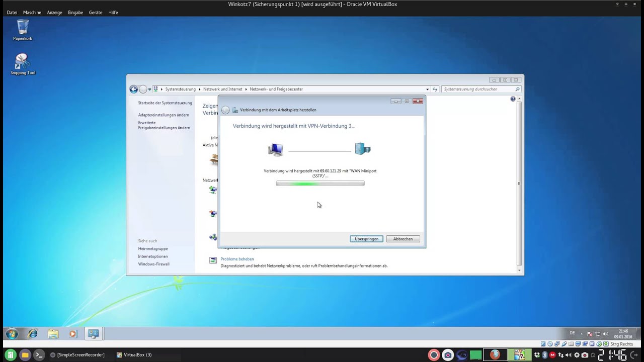644x362 pixels.
Task: Expand the breadcrumb arrow after Netzwerk und Internet
Action: (x=246, y=89)
